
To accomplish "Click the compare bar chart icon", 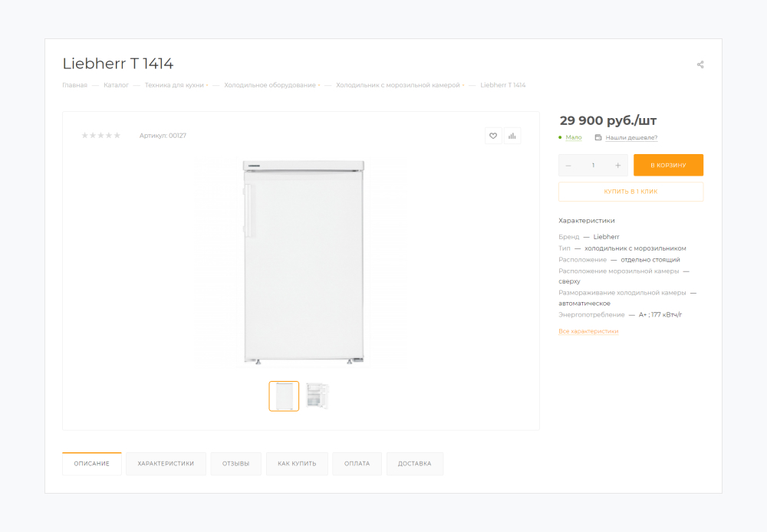I will (512, 136).
